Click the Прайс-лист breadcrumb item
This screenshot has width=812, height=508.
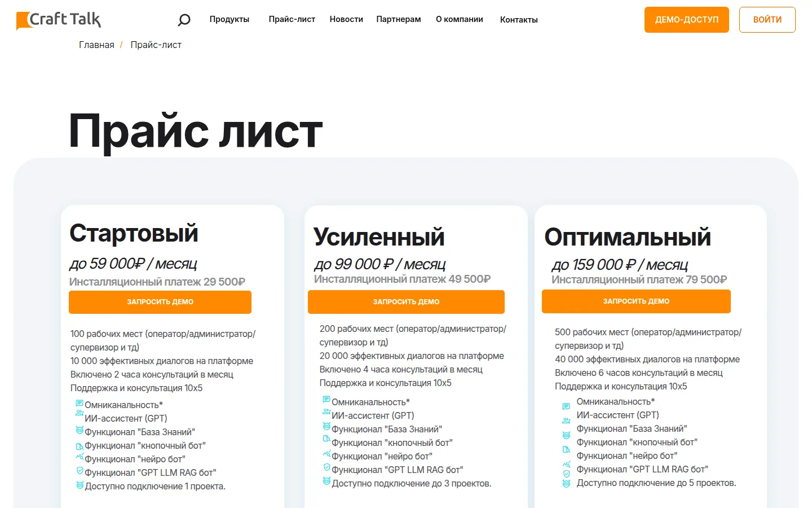[x=156, y=45]
